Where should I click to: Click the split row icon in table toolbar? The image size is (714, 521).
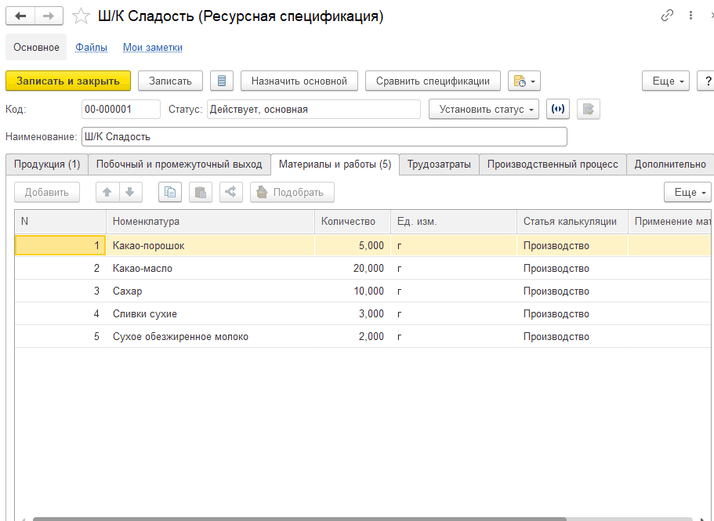tap(230, 192)
